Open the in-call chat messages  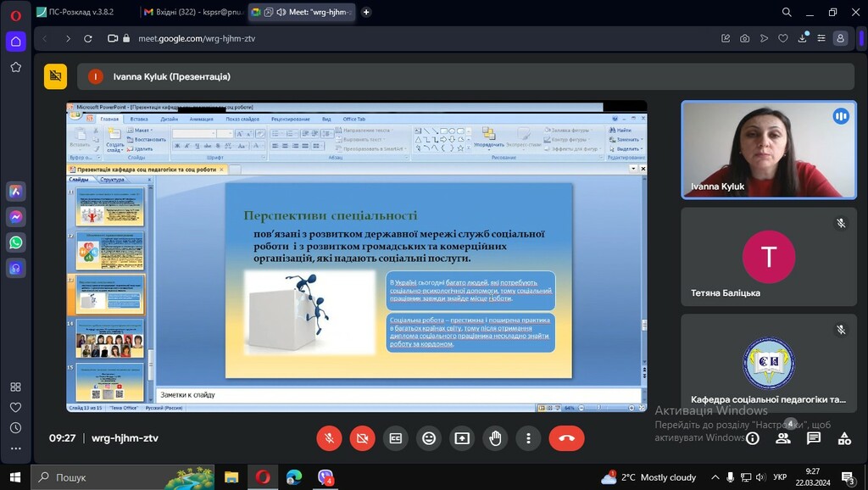pos(814,438)
